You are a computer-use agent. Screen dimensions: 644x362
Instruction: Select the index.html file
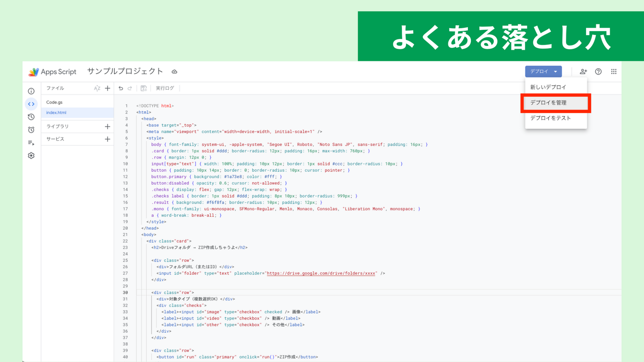pyautogui.click(x=78, y=113)
